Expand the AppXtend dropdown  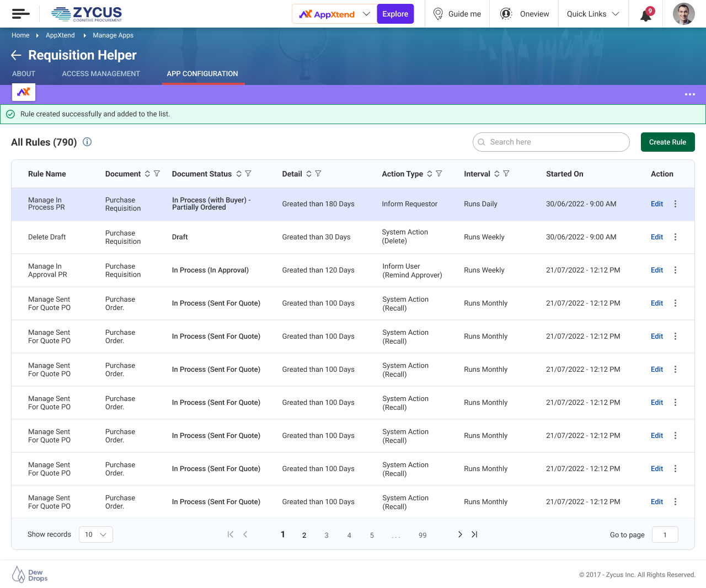[x=366, y=14]
